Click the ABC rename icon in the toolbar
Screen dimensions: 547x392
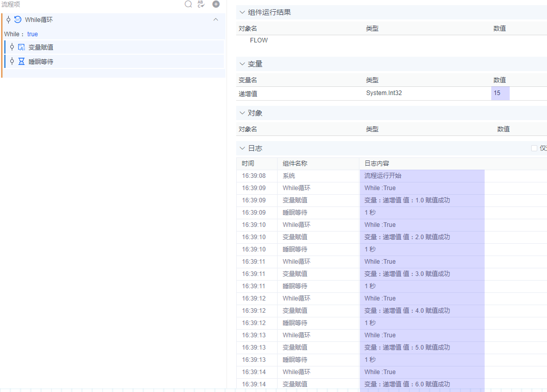pos(201,4)
